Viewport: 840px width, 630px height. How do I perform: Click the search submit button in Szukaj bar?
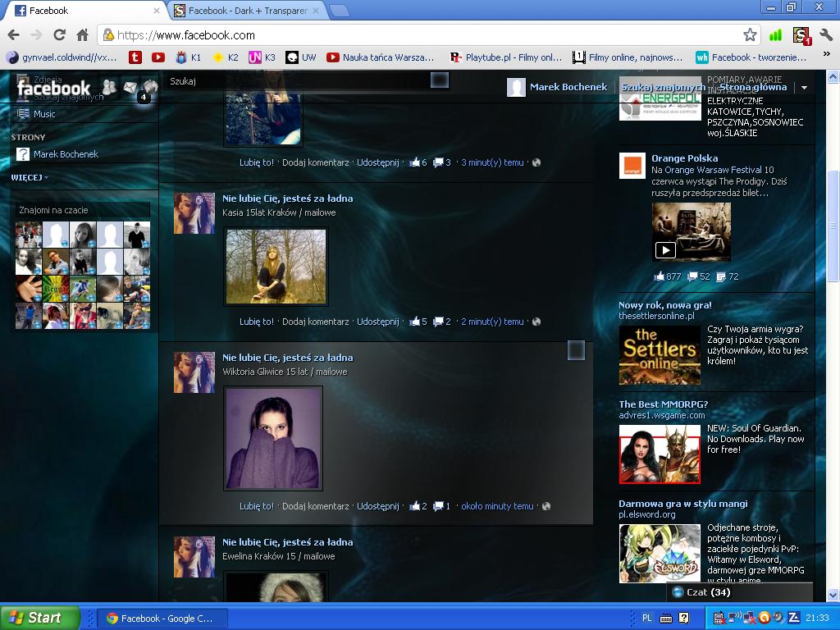click(x=440, y=80)
